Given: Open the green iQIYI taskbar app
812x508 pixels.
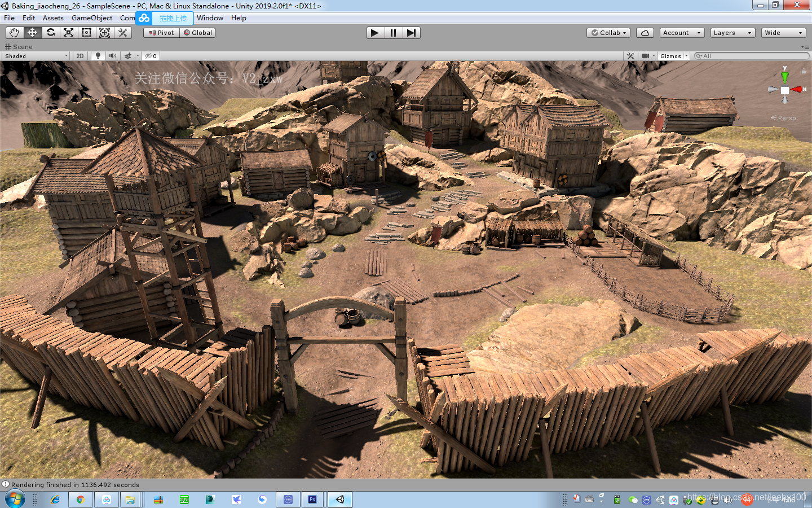Looking at the screenshot, I should (184, 500).
